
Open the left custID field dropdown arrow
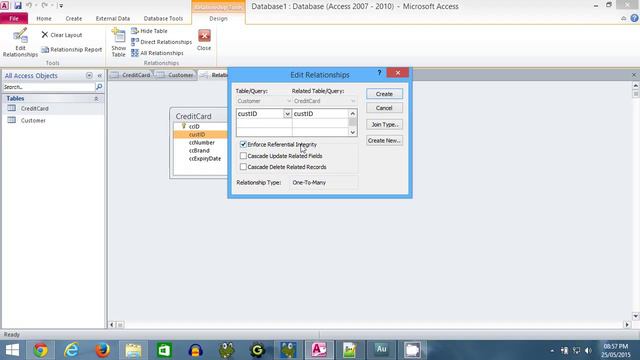click(x=287, y=114)
